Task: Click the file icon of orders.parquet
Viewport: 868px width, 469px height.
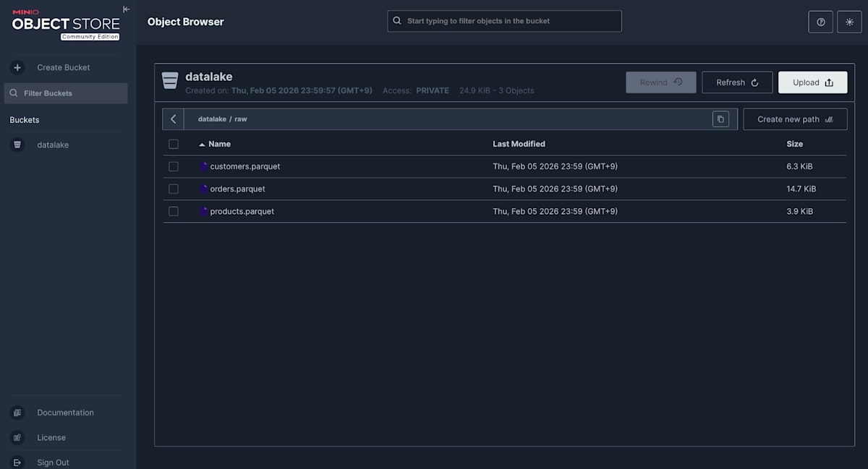Action: tap(204, 189)
